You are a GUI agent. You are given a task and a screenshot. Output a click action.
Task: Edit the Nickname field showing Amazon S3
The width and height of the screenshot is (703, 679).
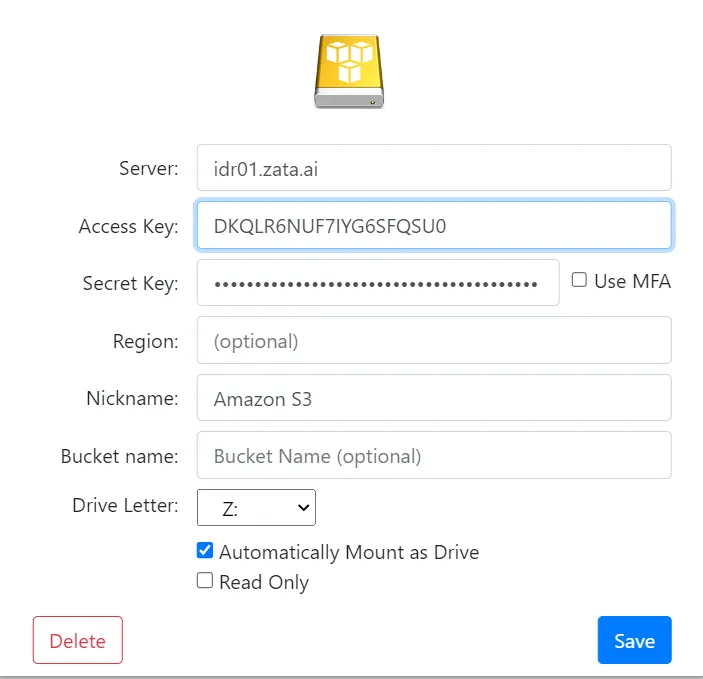434,398
